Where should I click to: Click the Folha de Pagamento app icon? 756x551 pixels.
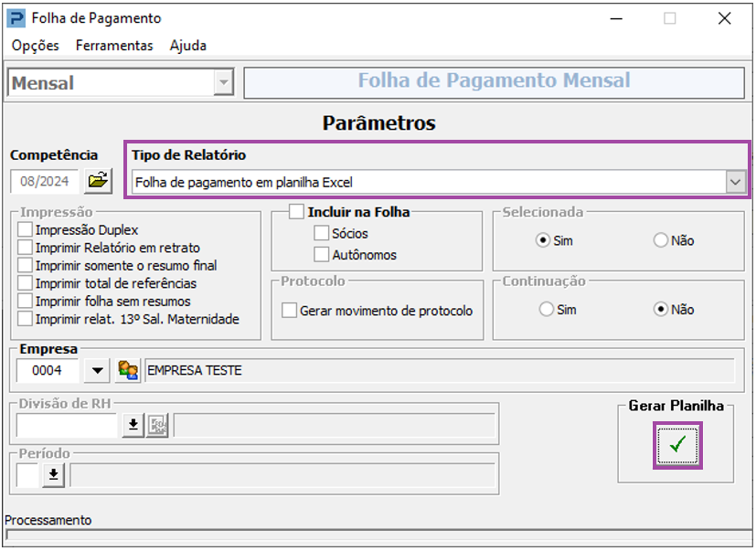(x=16, y=18)
